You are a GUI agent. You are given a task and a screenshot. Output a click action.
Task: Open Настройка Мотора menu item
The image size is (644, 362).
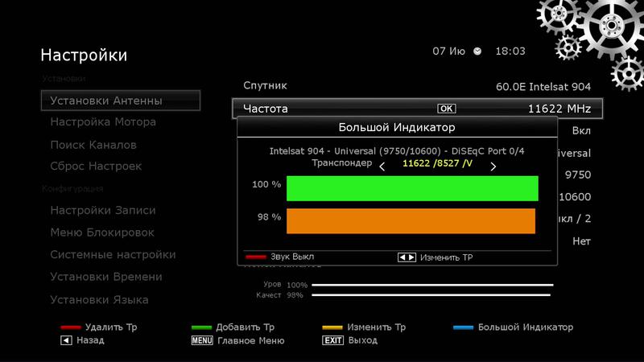click(x=103, y=122)
